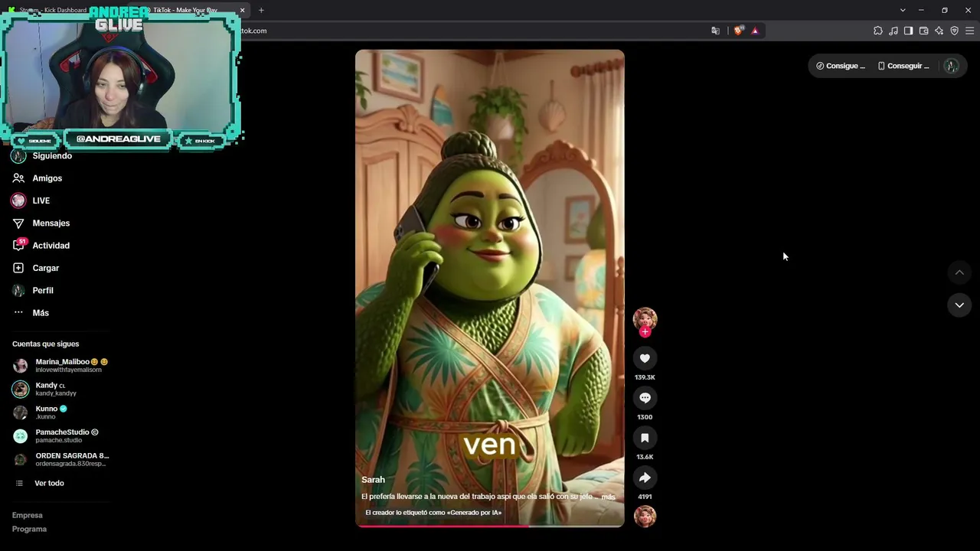The height and width of the screenshot is (551, 980).
Task: Open the Programa footer link
Action: click(x=29, y=529)
